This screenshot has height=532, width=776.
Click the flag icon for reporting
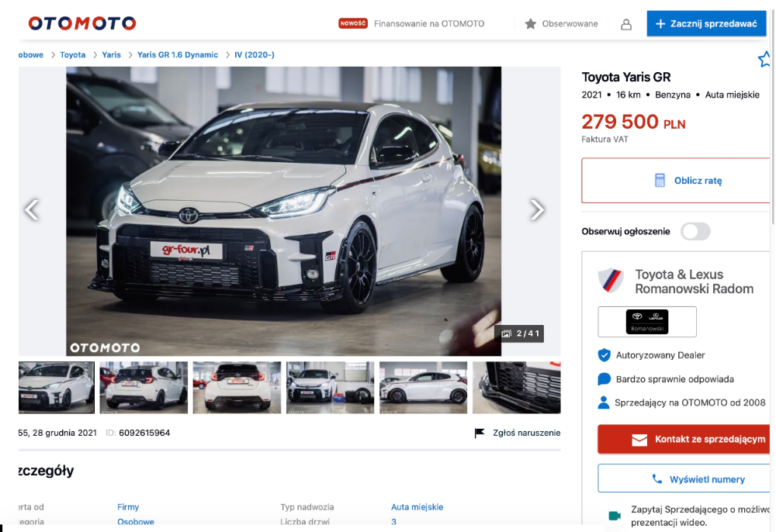[479, 433]
